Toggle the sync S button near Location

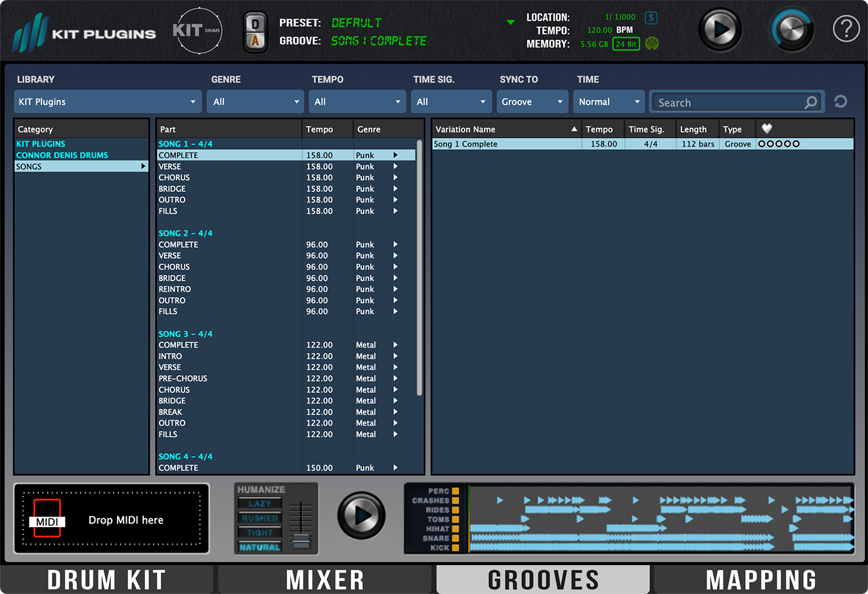(x=650, y=18)
